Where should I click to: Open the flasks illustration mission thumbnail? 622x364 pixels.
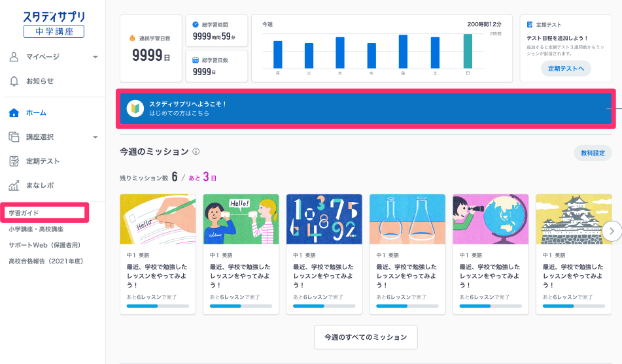[407, 220]
